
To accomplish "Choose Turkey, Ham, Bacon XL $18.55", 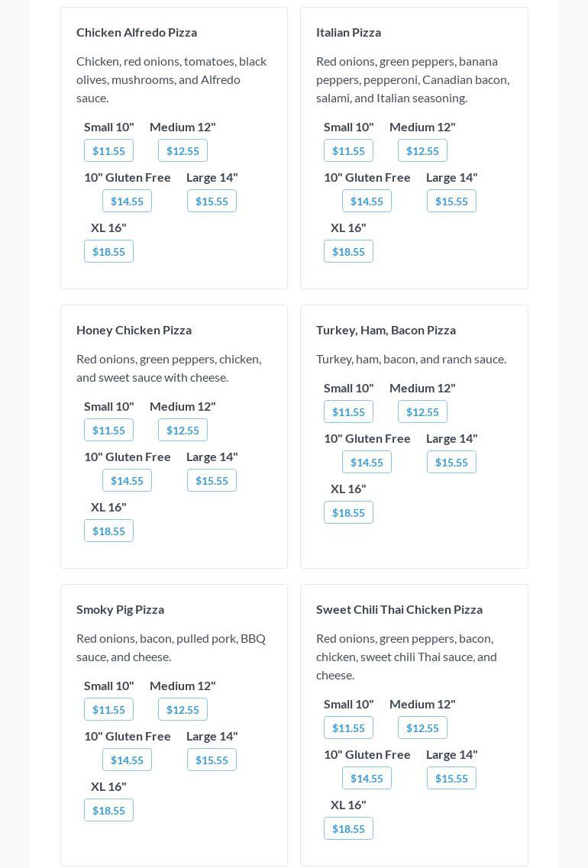I will pos(348,512).
